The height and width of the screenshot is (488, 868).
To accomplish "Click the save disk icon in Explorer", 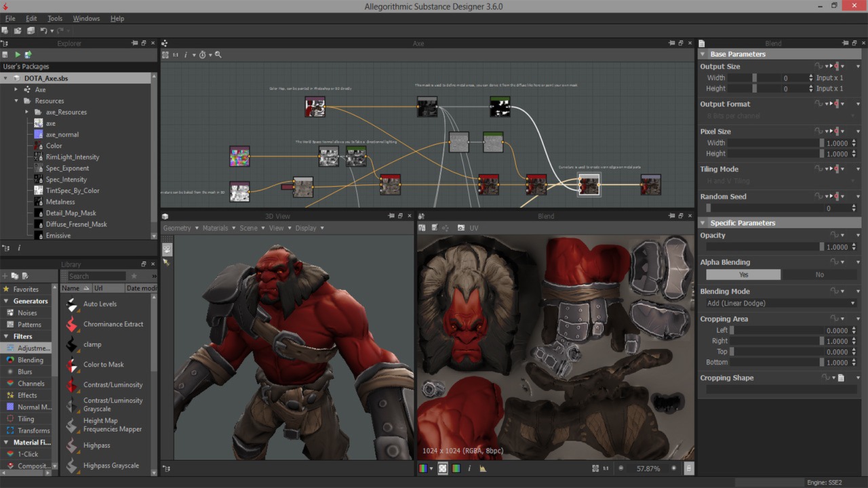I will tap(5, 54).
